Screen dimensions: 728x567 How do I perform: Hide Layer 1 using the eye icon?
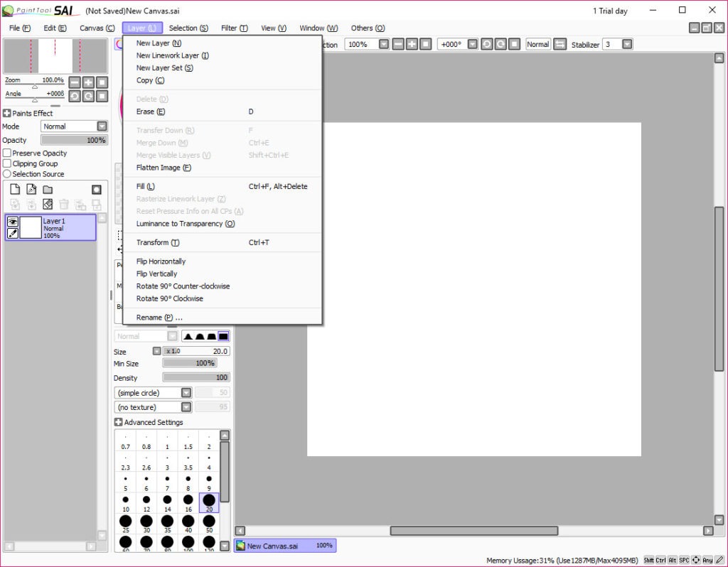tap(13, 221)
